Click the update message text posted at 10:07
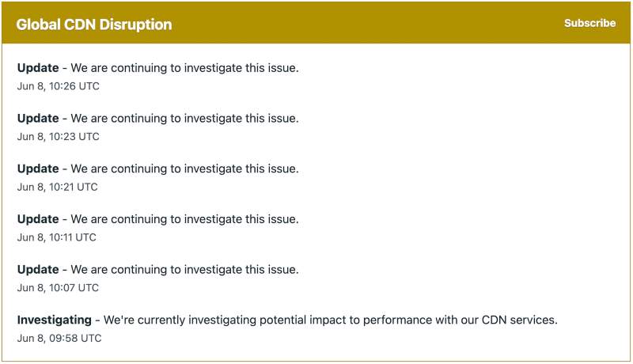The width and height of the screenshot is (633, 364). coord(185,270)
